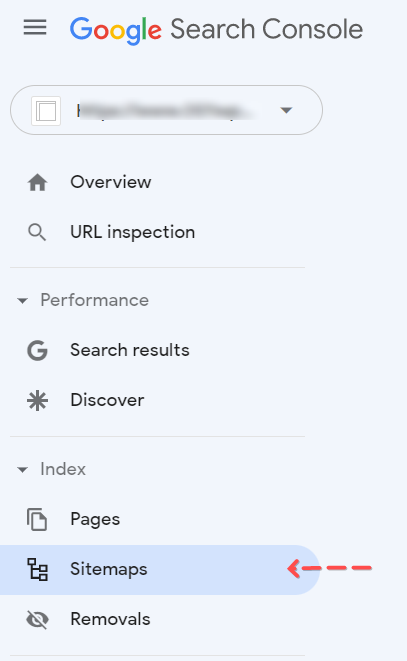Click the Pages documents icon
This screenshot has width=407, height=661.
(x=38, y=519)
